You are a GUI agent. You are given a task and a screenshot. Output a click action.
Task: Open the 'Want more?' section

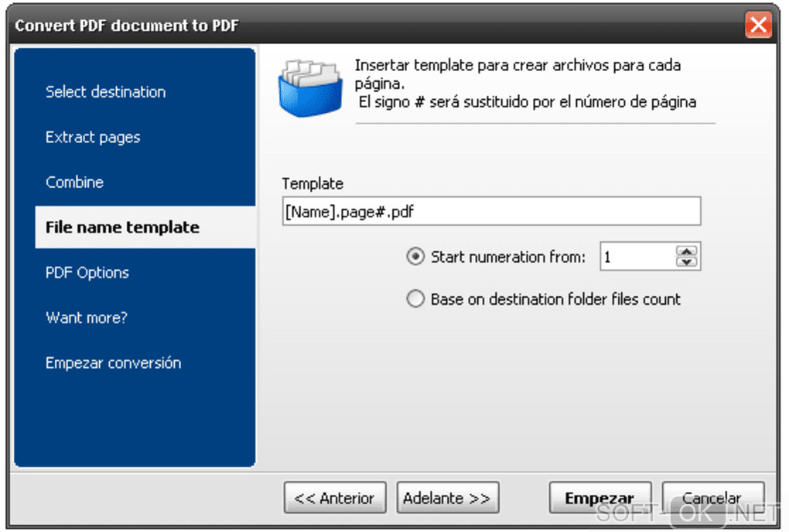coord(86,318)
